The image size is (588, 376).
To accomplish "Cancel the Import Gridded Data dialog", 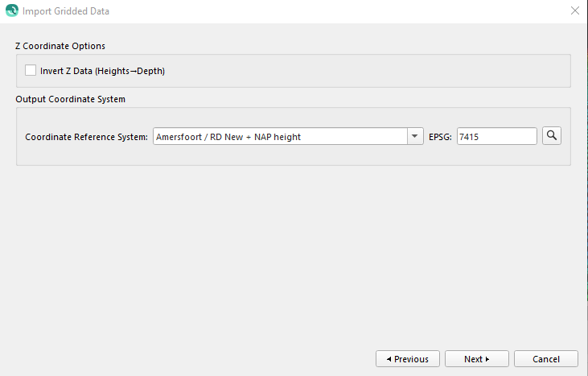I will 546,359.
